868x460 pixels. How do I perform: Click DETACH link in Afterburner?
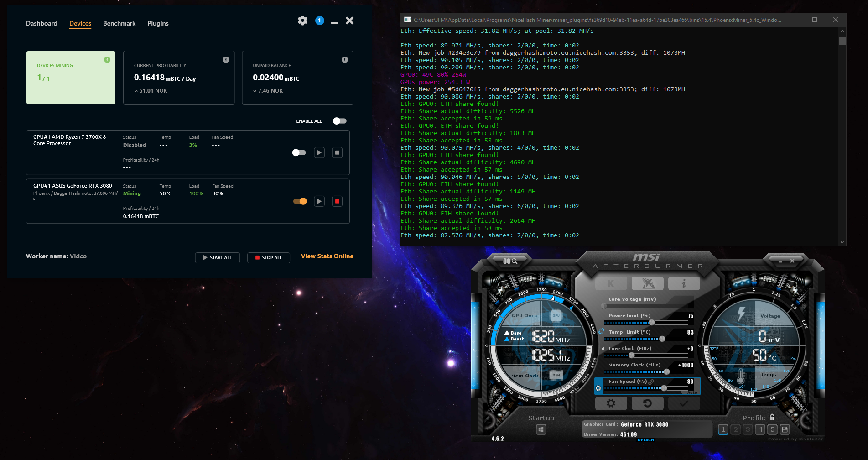click(x=646, y=440)
